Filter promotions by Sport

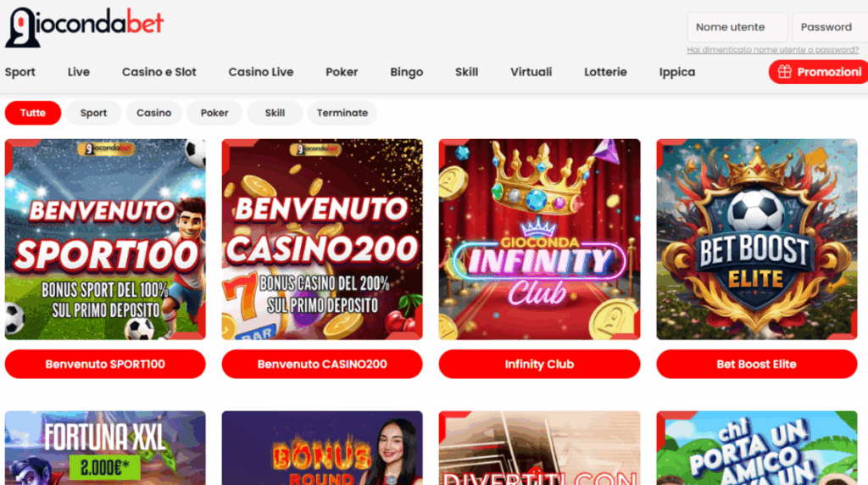(x=93, y=113)
